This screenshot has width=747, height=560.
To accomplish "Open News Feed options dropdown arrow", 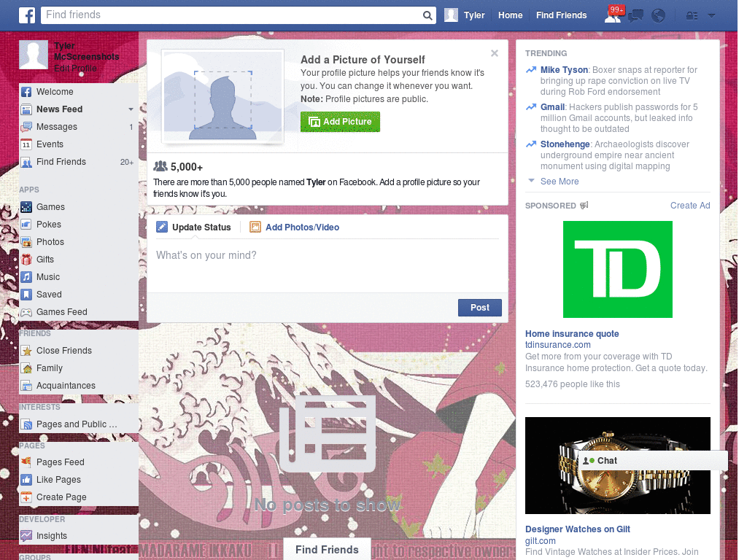I will [131, 109].
